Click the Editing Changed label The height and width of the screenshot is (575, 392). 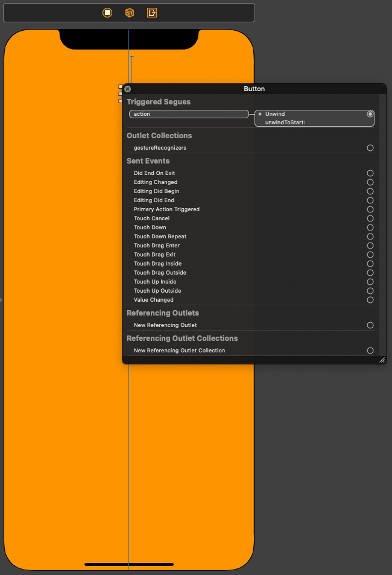pos(156,182)
